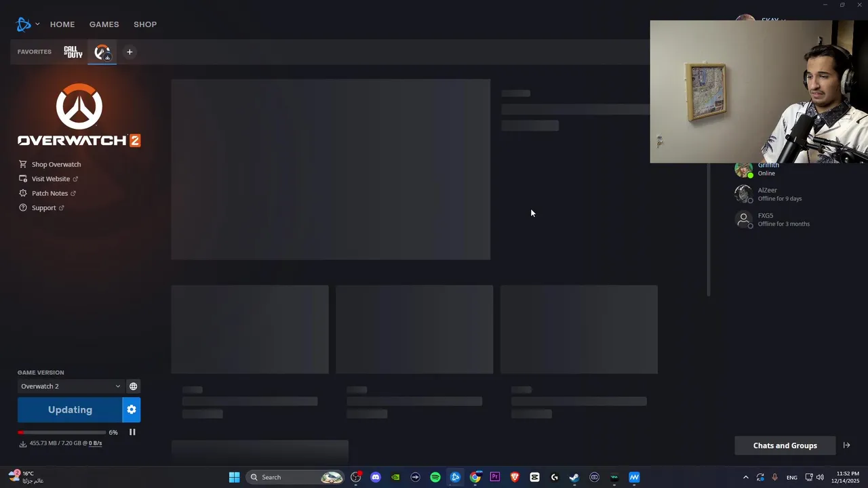
Task: Click in the taskbar Search box
Action: pyautogui.click(x=295, y=477)
